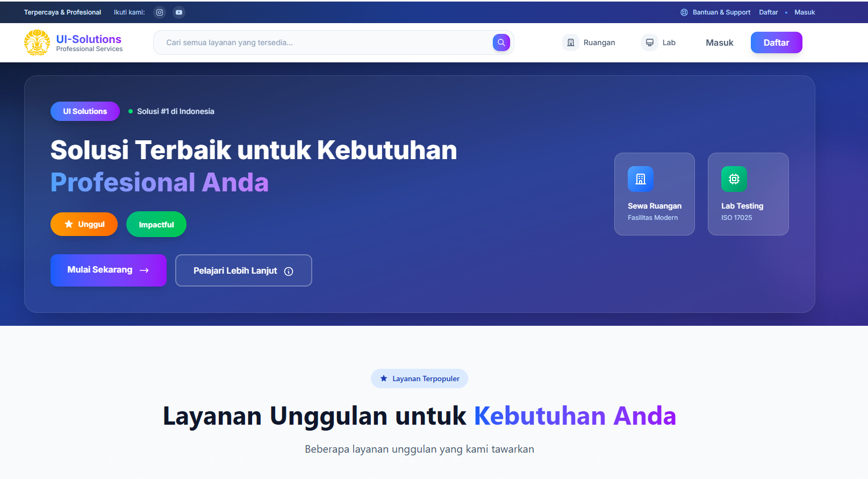Image resolution: width=868 pixels, height=479 pixels.
Task: Open the YouTube icon in top bar
Action: (179, 12)
